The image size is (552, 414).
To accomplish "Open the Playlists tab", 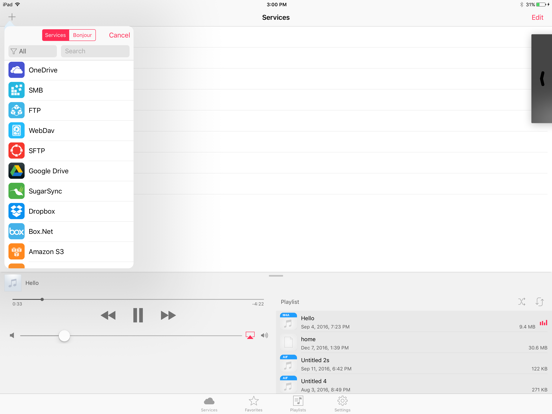I will coord(298,404).
